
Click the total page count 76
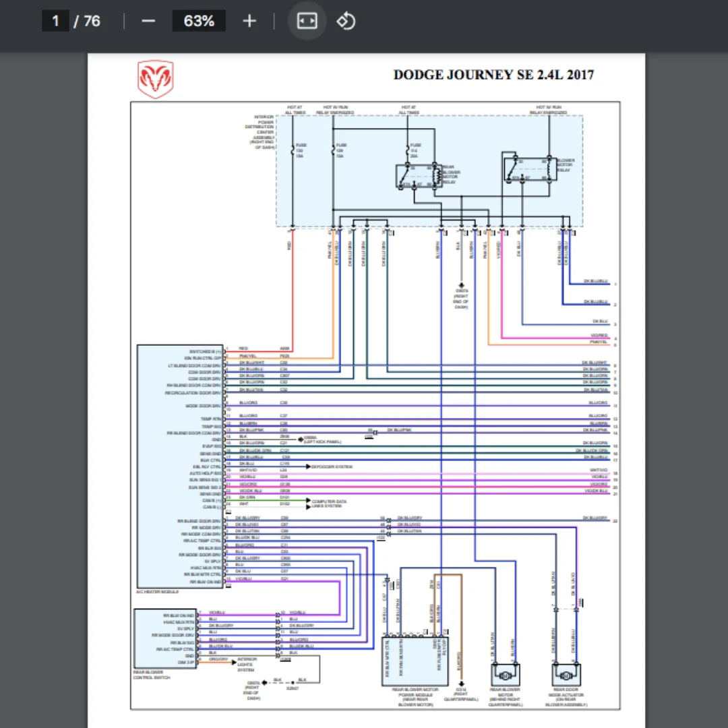92,21
